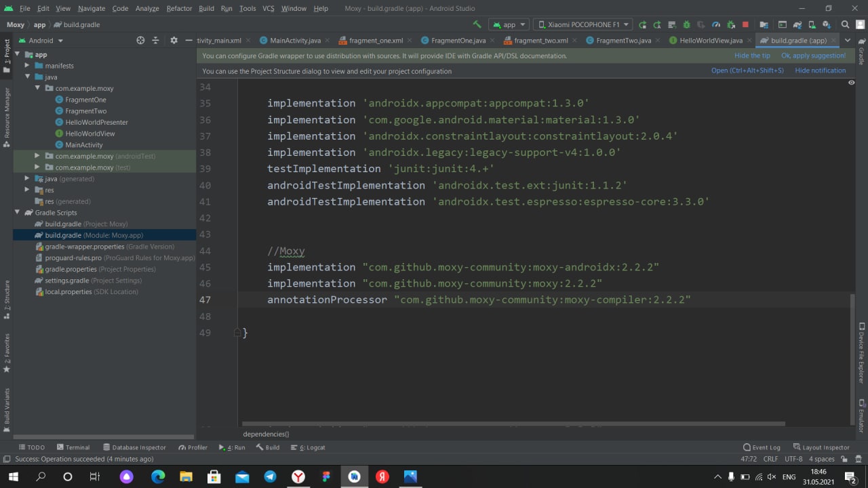Click the Resource Manager side tab

7,117
